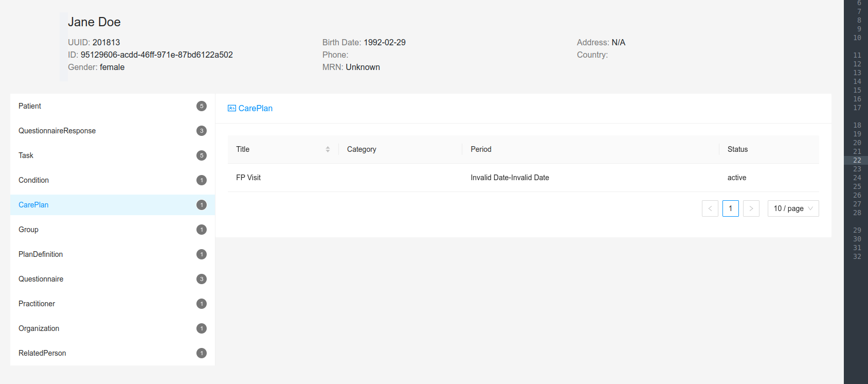This screenshot has width=868, height=384.
Task: Go to previous page arrow
Action: pos(710,208)
